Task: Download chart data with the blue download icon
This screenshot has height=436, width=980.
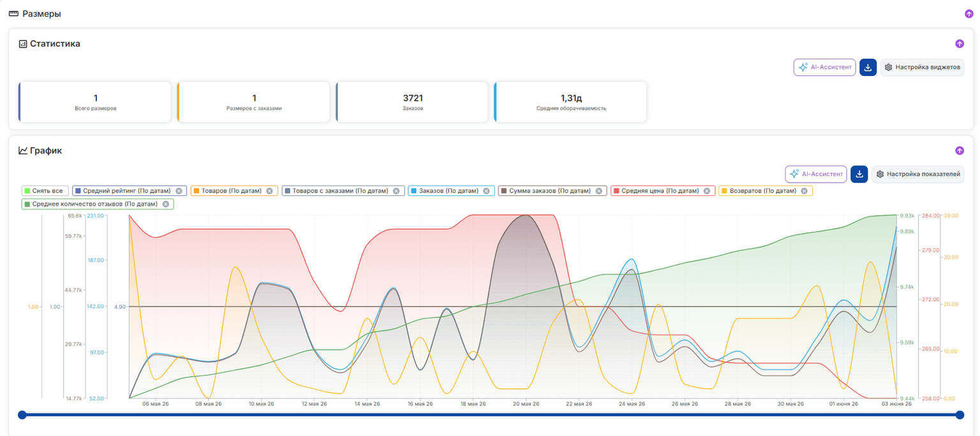Action: point(859,174)
